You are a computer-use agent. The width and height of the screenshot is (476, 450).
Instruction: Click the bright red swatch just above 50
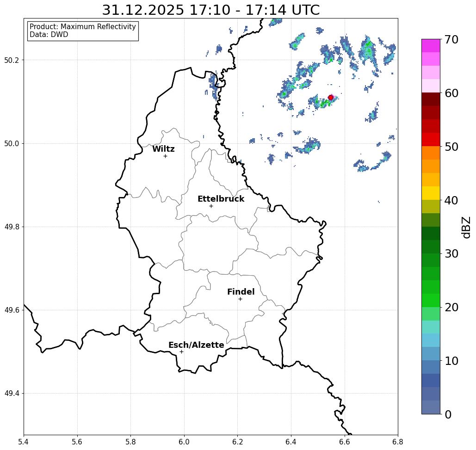[x=431, y=140]
